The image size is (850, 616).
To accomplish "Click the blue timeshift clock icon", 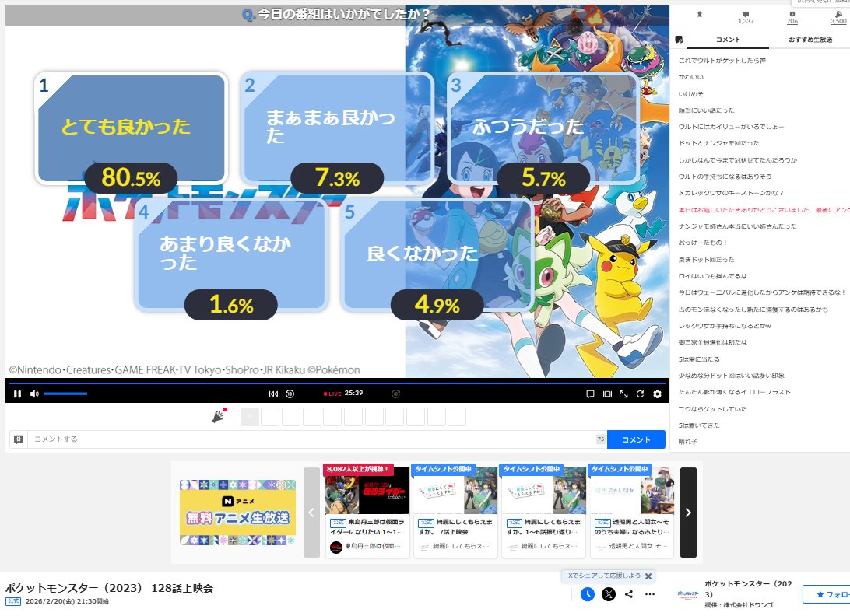I will (588, 594).
